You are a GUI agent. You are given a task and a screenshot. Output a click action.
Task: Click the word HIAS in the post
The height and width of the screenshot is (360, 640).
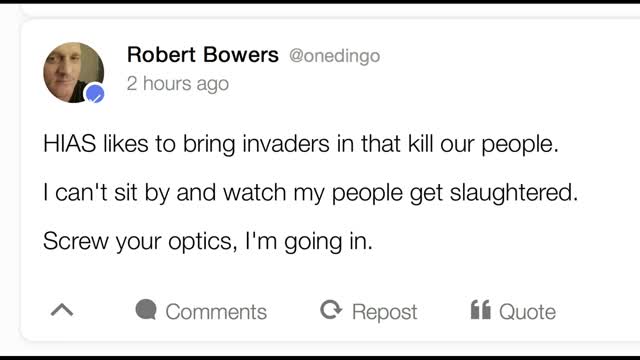[69, 144]
